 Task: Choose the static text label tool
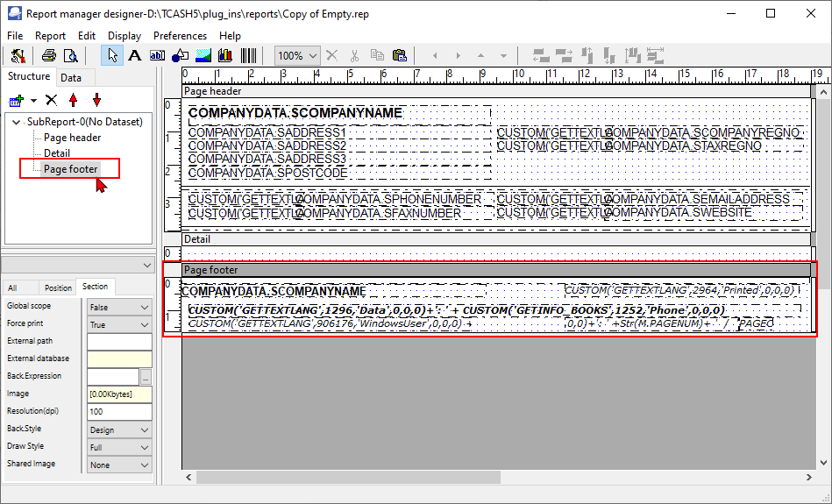coord(135,55)
